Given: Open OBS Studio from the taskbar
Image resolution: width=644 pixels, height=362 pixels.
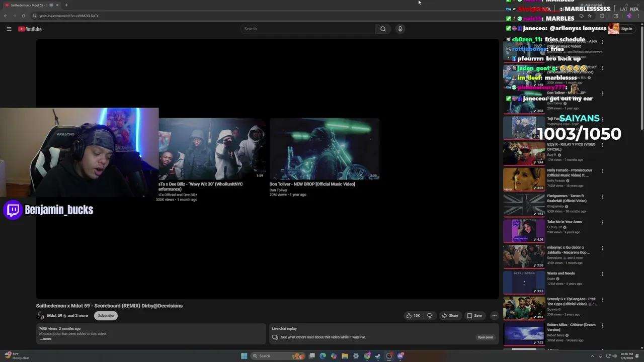Looking at the screenshot, I should [x=389, y=356].
